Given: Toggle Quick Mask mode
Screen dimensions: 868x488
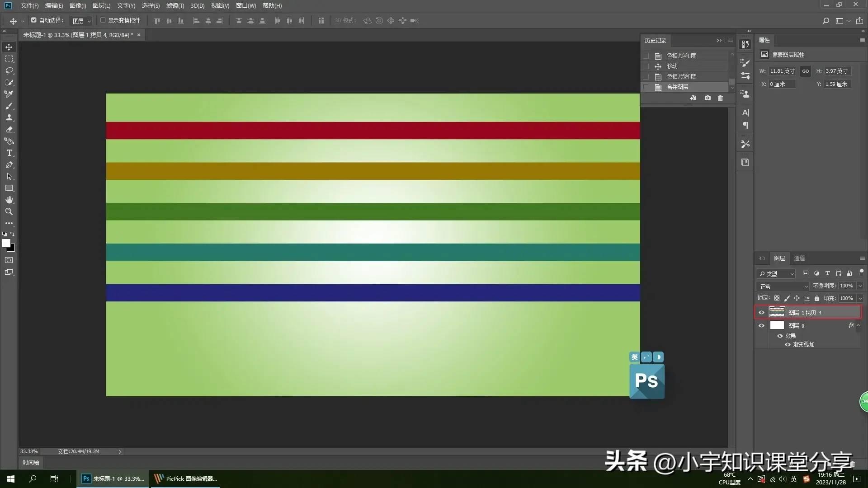Looking at the screenshot, I should tap(9, 260).
